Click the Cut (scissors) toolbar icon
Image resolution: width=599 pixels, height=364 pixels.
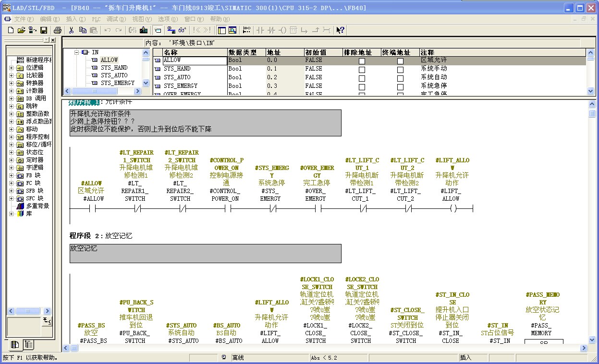[72, 30]
